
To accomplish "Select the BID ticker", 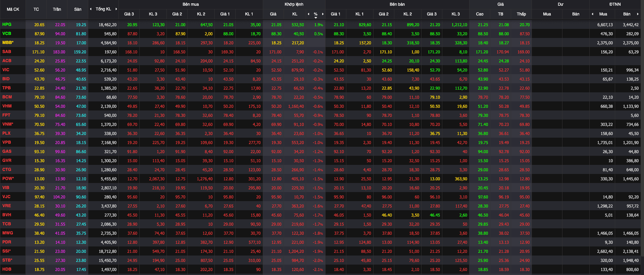I will pyautogui.click(x=6, y=79).
